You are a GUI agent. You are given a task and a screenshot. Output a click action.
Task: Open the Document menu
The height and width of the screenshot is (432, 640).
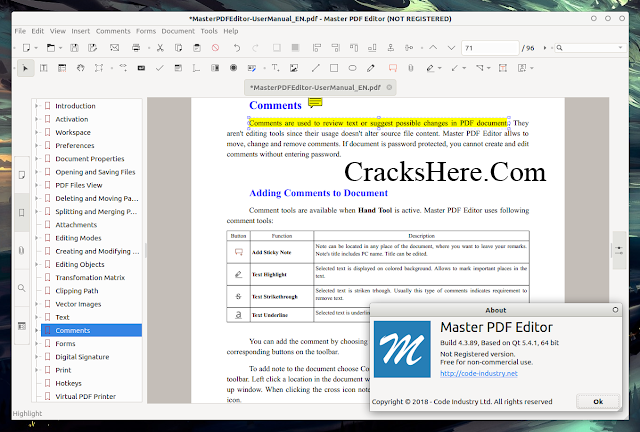(178, 31)
